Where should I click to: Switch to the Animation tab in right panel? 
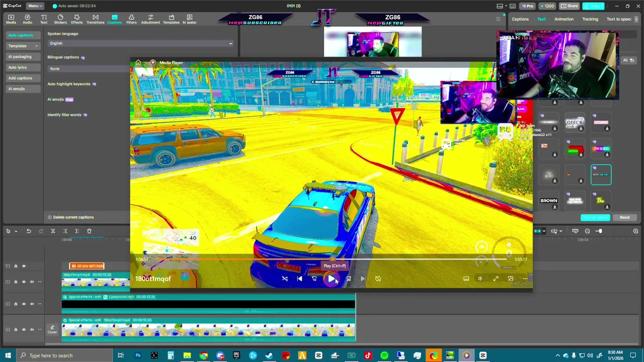pos(564,19)
